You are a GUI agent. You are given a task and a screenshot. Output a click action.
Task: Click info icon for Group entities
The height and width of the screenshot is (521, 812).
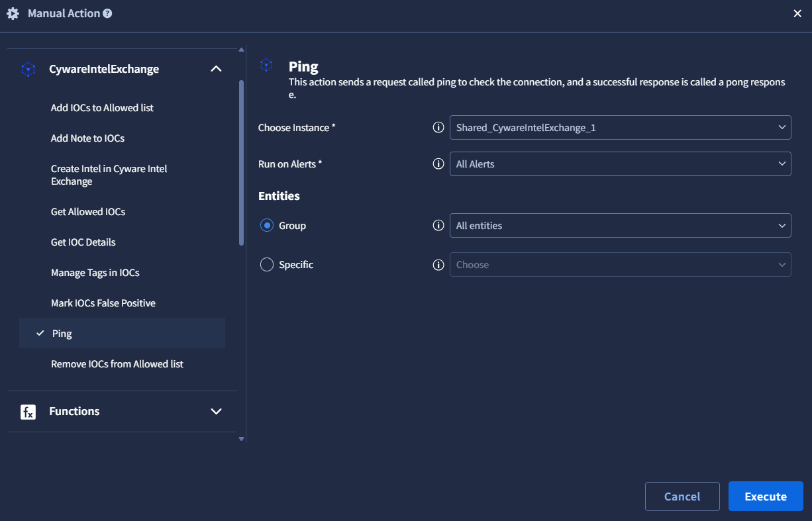438,226
